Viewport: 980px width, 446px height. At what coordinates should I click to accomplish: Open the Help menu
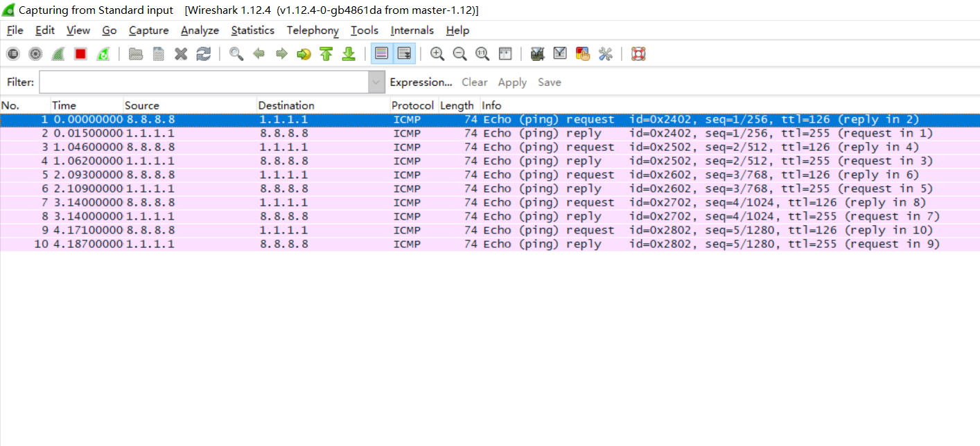(457, 30)
